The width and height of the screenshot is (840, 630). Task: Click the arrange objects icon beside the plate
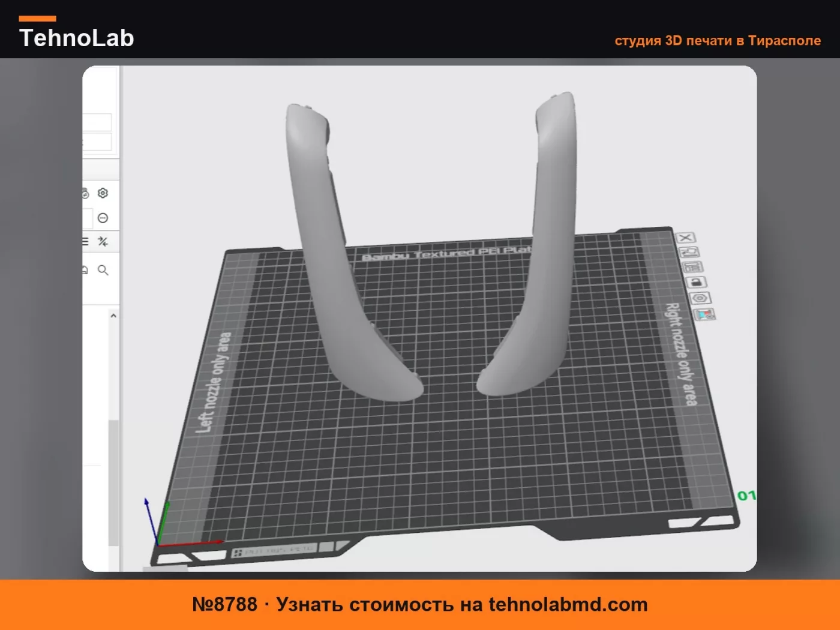tap(692, 267)
